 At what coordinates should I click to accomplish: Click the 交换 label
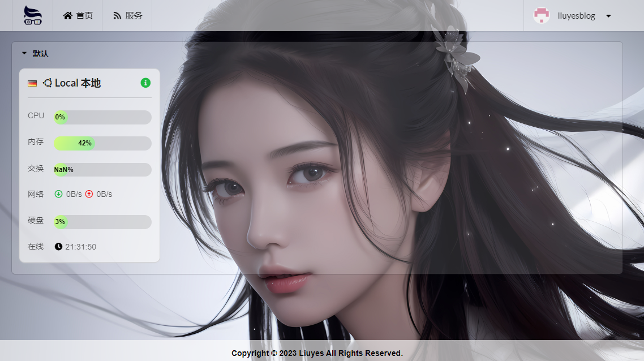pyautogui.click(x=36, y=168)
